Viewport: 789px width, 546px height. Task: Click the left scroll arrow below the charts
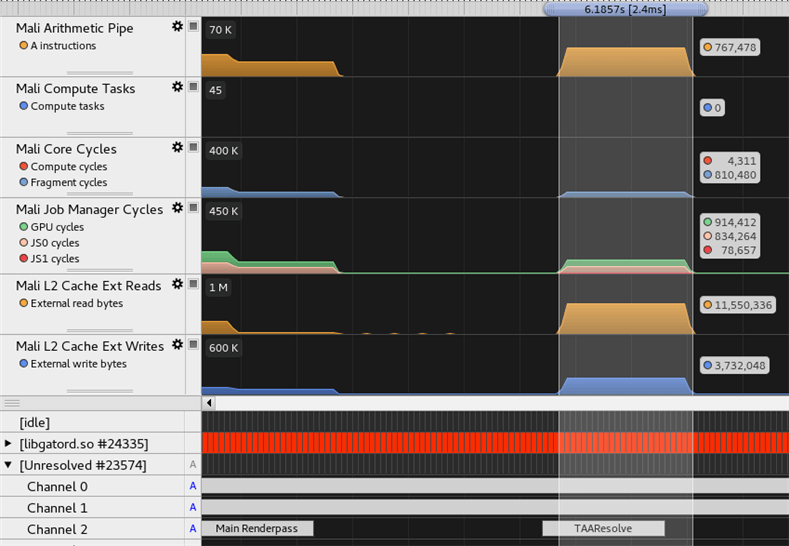click(x=209, y=402)
